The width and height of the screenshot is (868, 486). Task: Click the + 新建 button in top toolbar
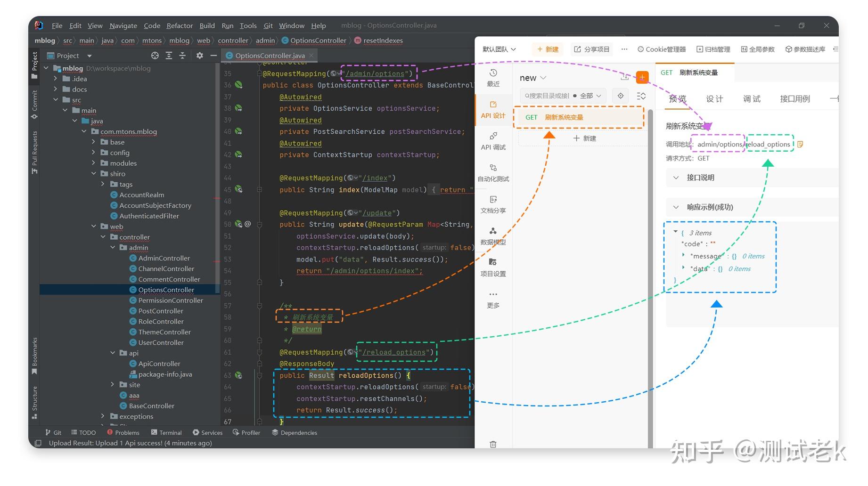[548, 49]
